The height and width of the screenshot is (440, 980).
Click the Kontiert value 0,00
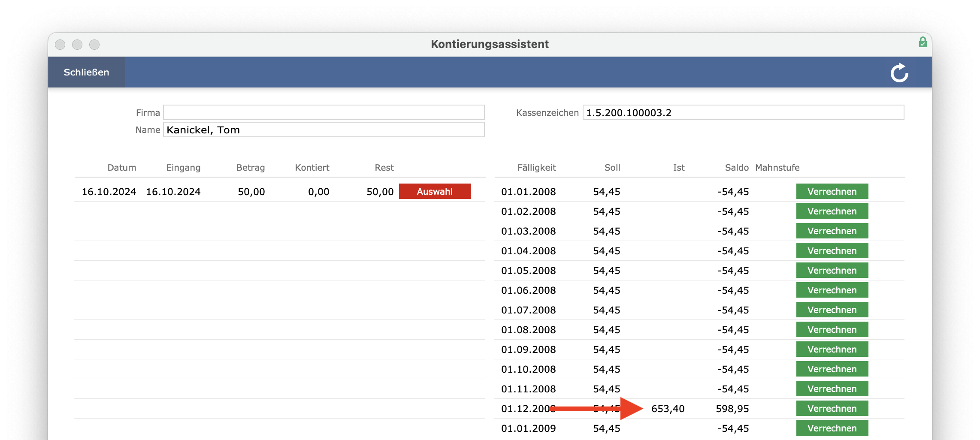click(x=319, y=192)
